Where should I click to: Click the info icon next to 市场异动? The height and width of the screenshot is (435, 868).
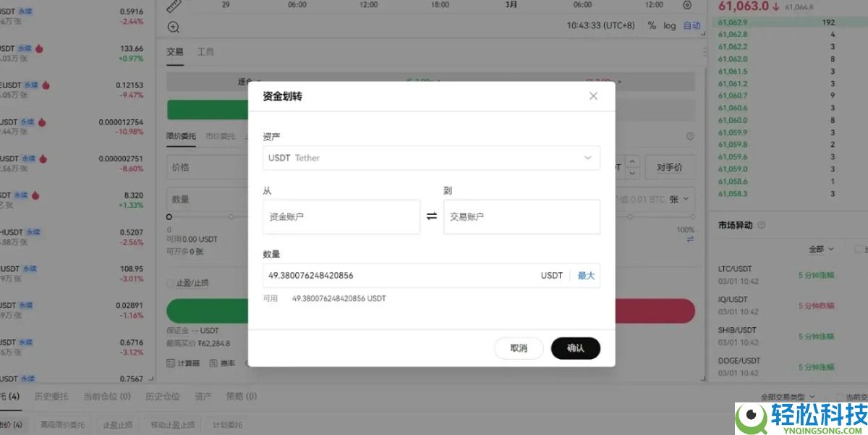click(762, 226)
